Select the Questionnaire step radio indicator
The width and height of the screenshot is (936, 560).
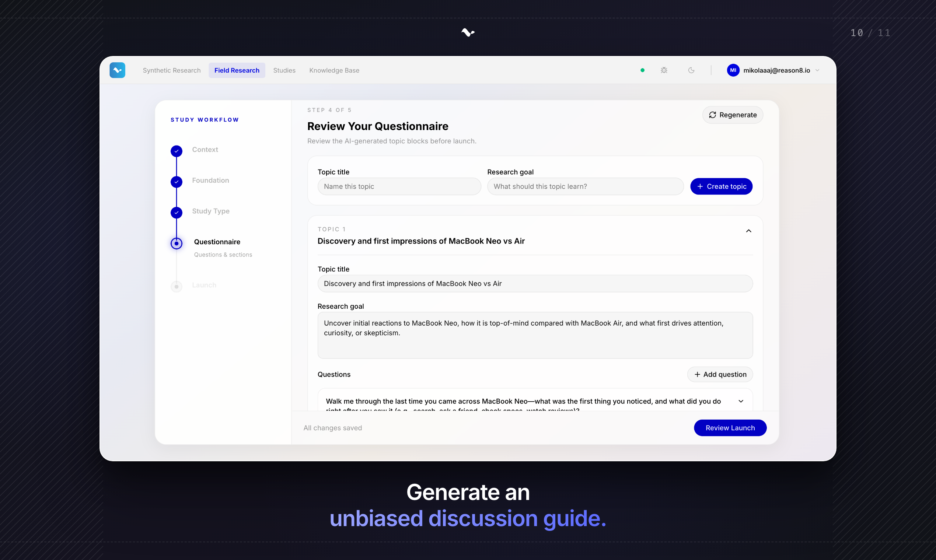click(x=176, y=244)
